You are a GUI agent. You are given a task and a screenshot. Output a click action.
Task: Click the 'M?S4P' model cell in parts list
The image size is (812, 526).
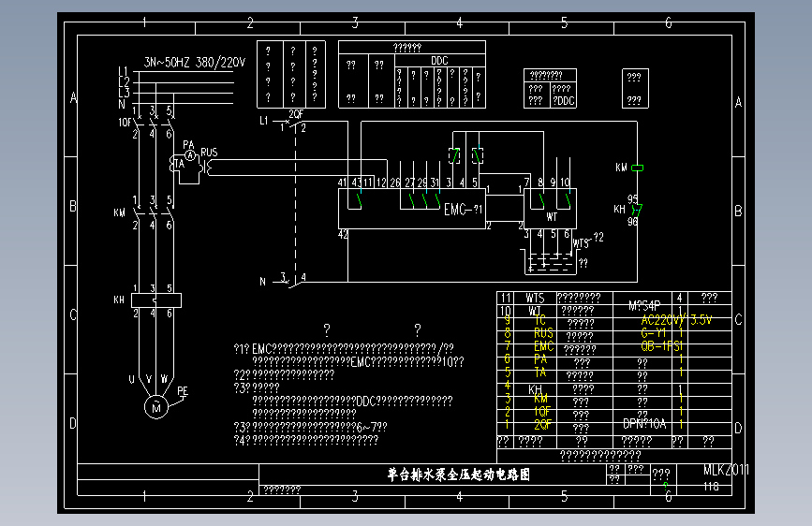[644, 305]
